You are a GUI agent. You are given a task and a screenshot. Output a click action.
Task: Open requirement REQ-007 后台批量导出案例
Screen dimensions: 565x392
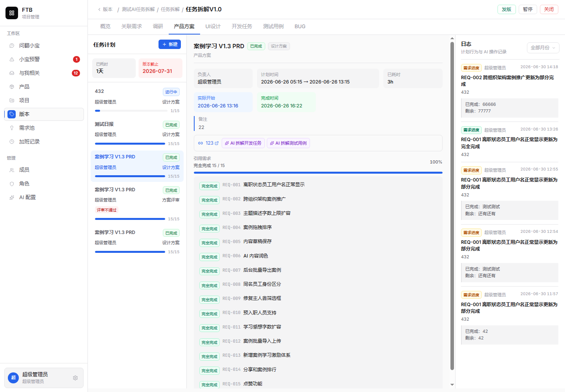pos(318,270)
